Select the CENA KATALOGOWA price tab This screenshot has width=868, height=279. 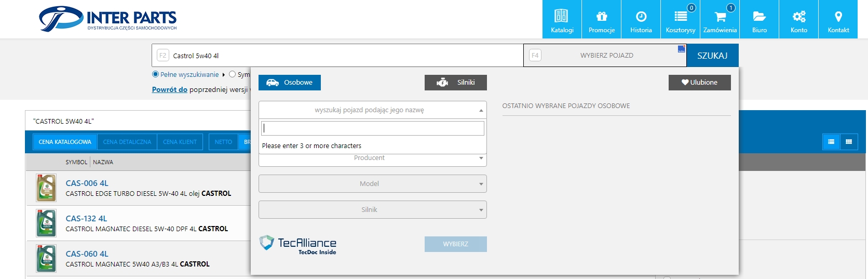tap(65, 142)
